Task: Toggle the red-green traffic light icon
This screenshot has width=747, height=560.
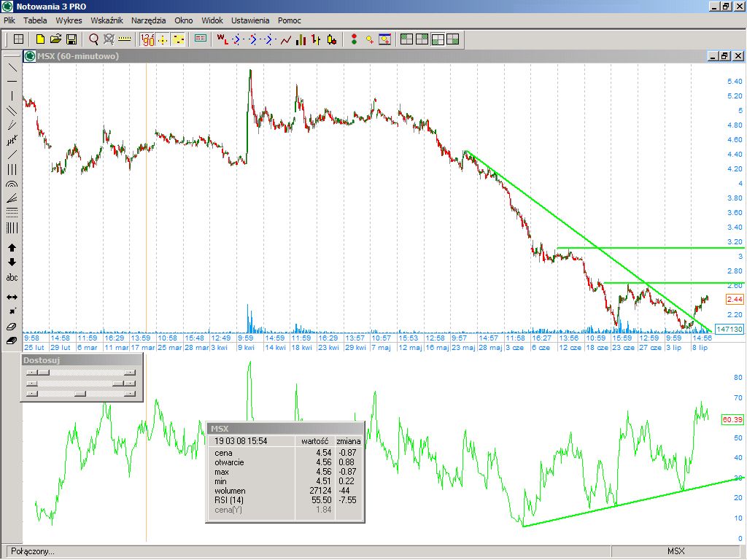Action: click(354, 39)
